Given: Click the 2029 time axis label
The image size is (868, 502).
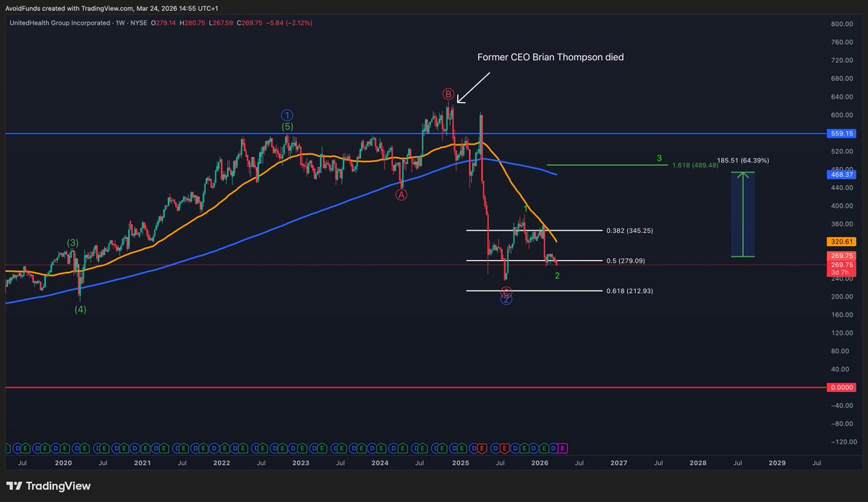Looking at the screenshot, I should click(776, 461).
